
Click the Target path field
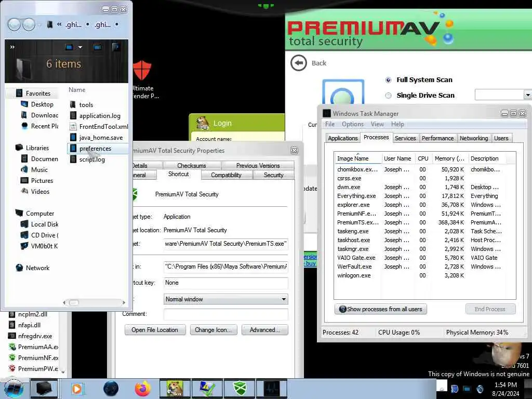pyautogui.click(x=225, y=244)
